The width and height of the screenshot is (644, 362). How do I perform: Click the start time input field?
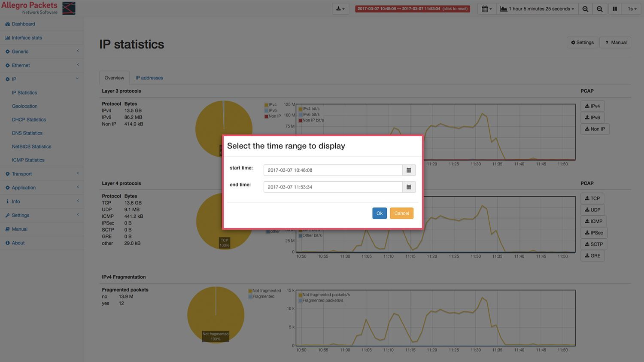[x=333, y=170]
